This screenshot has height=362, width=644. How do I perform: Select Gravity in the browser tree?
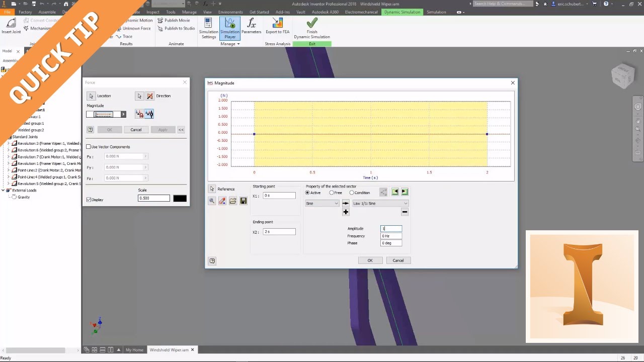23,197
